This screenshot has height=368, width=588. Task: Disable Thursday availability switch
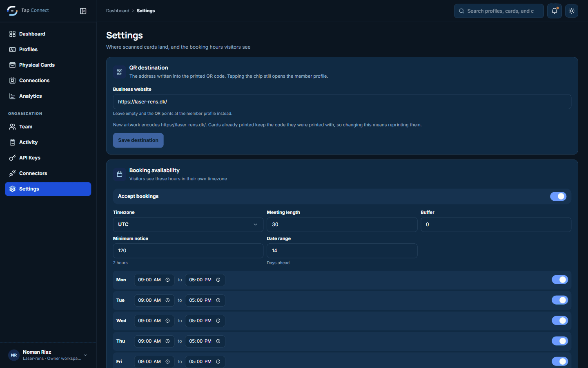(x=560, y=341)
